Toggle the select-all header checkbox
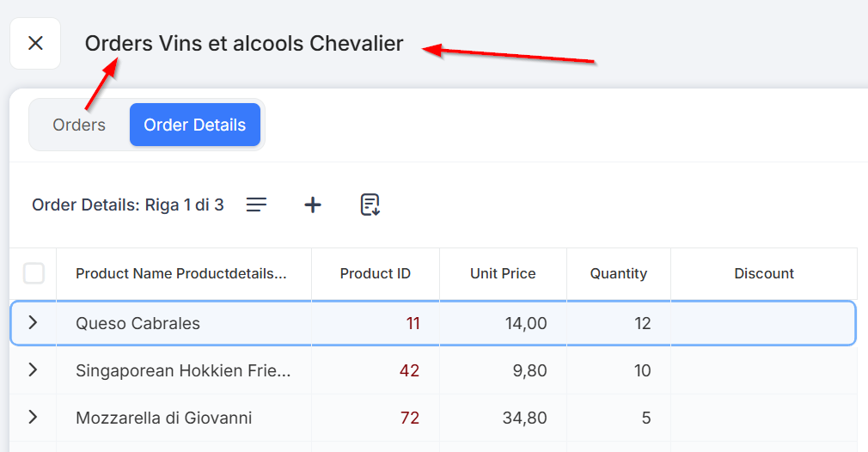This screenshot has width=868, height=452. 34,273
